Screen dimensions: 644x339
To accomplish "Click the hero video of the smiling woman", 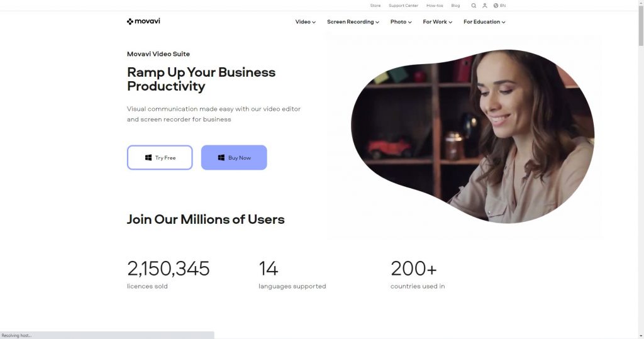I will 473,136.
